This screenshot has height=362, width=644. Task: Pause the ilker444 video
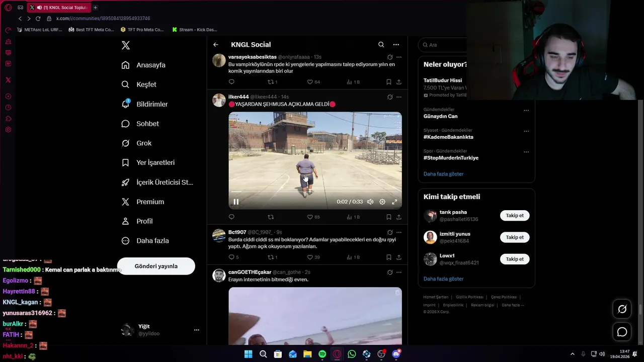[x=235, y=202]
